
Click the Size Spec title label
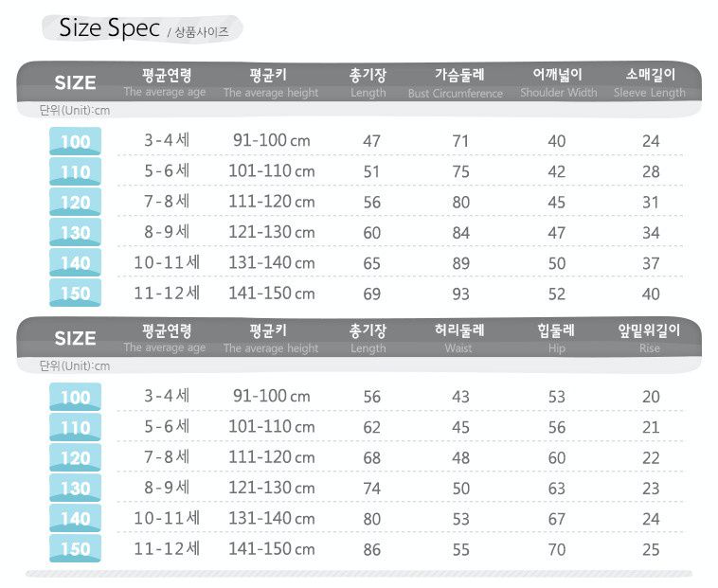coord(109,28)
